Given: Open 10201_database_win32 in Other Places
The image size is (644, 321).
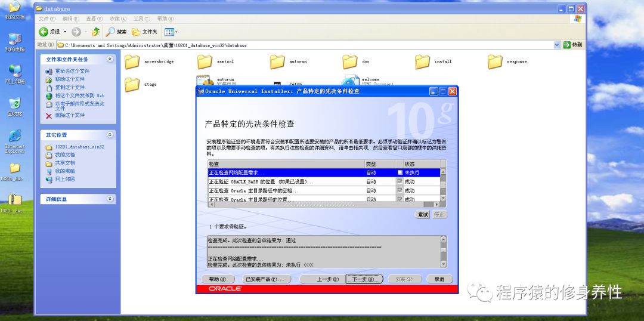Looking at the screenshot, I should (x=80, y=147).
